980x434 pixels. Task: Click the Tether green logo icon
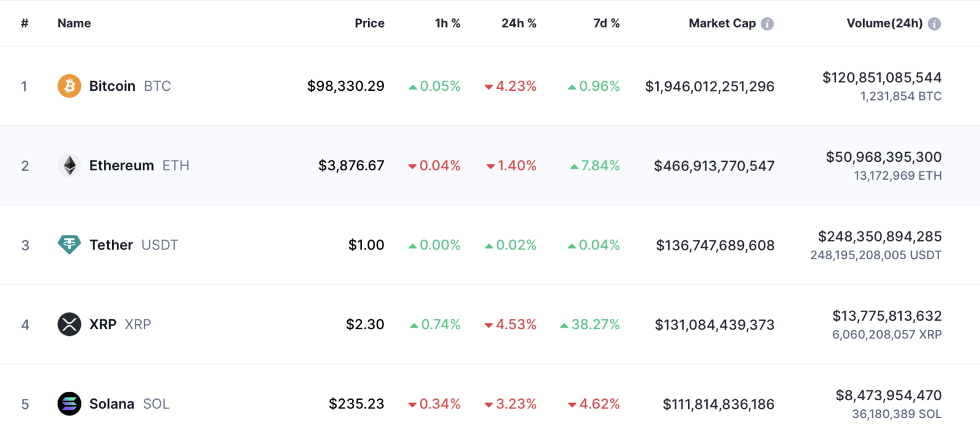[69, 245]
